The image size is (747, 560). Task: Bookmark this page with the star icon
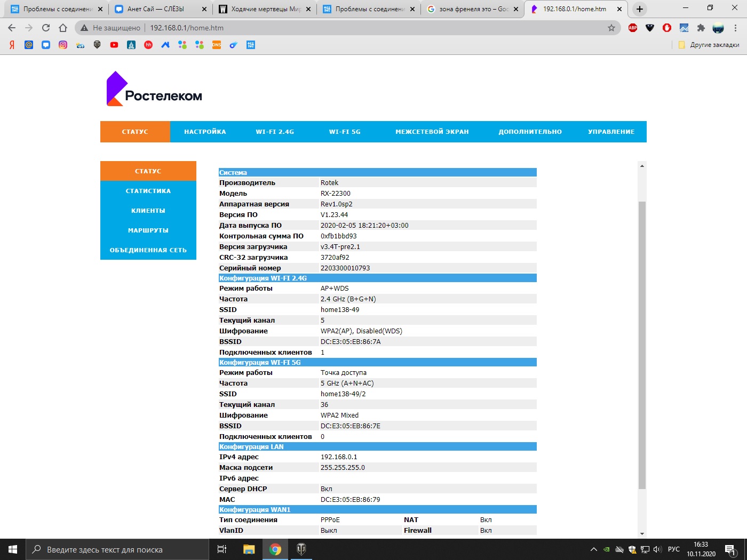[611, 28]
